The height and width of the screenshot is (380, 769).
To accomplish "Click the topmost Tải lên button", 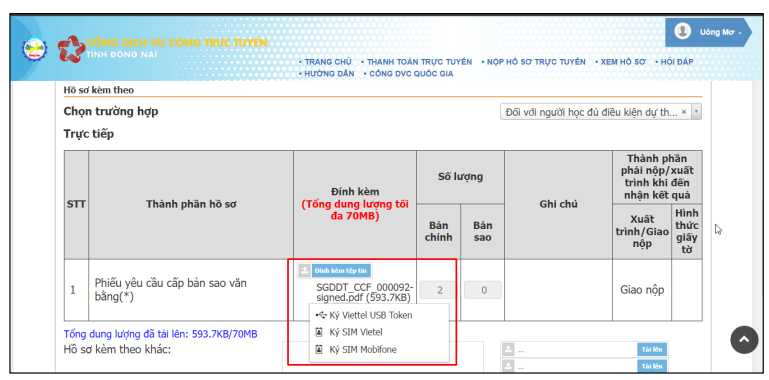I will [x=652, y=350].
